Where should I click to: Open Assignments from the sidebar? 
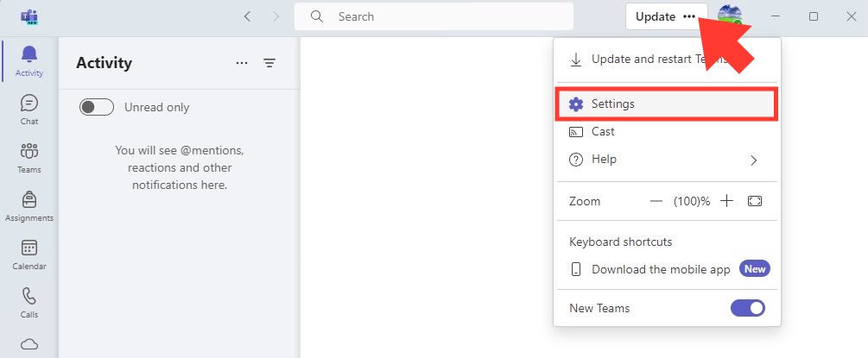click(x=29, y=206)
